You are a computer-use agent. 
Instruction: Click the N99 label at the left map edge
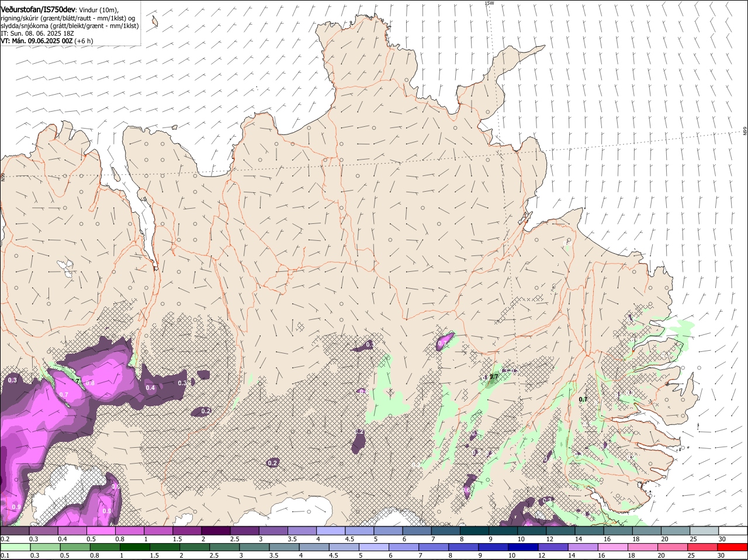pos(2,176)
